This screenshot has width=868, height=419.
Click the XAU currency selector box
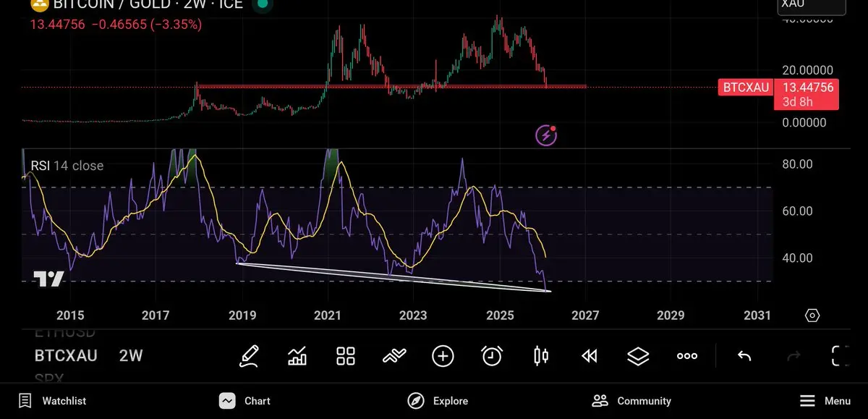click(812, 5)
